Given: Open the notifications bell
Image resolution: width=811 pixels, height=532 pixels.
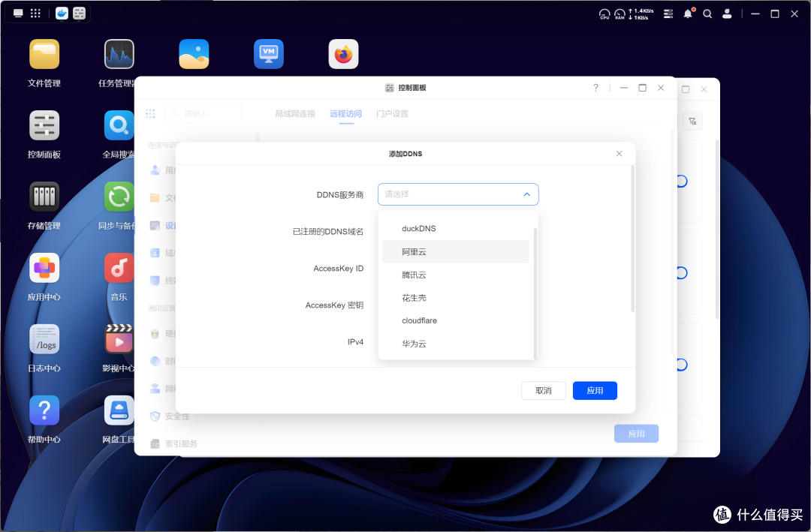Looking at the screenshot, I should (x=688, y=14).
